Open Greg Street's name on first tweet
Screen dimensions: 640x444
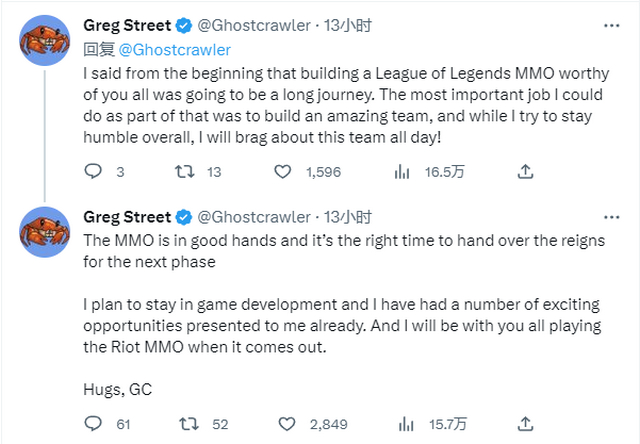(x=127, y=27)
